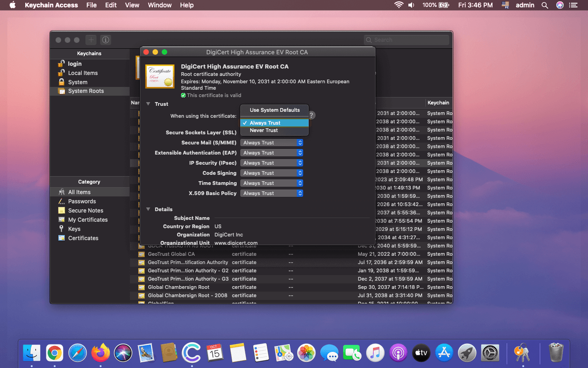This screenshot has width=588, height=368.
Task: Open the Code Signing trust dropdown
Action: coord(271,173)
